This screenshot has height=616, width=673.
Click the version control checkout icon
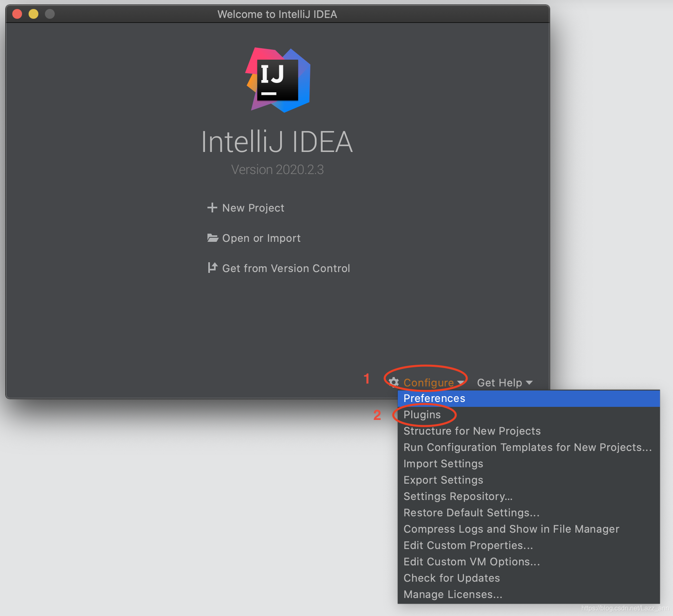[x=212, y=268]
